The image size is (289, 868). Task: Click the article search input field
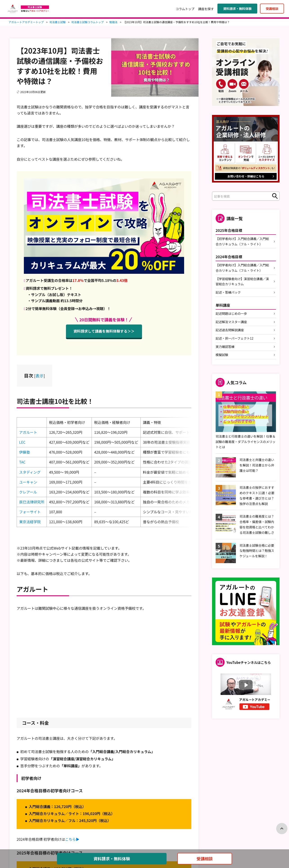pyautogui.click(x=242, y=196)
